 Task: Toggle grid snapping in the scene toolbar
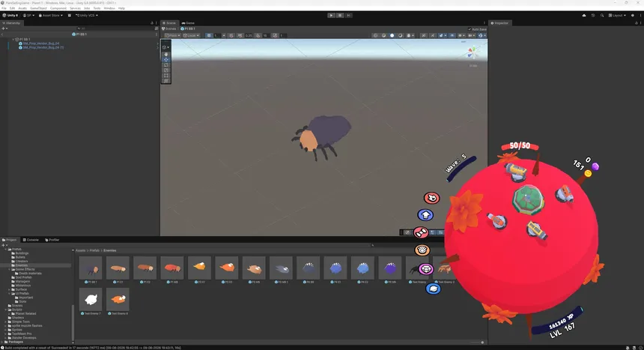[209, 35]
